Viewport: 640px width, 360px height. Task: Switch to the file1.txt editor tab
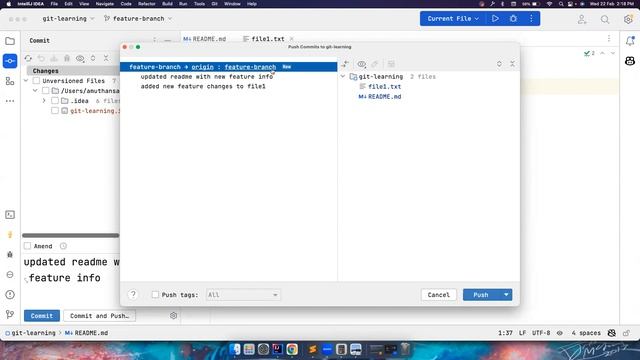click(x=268, y=39)
